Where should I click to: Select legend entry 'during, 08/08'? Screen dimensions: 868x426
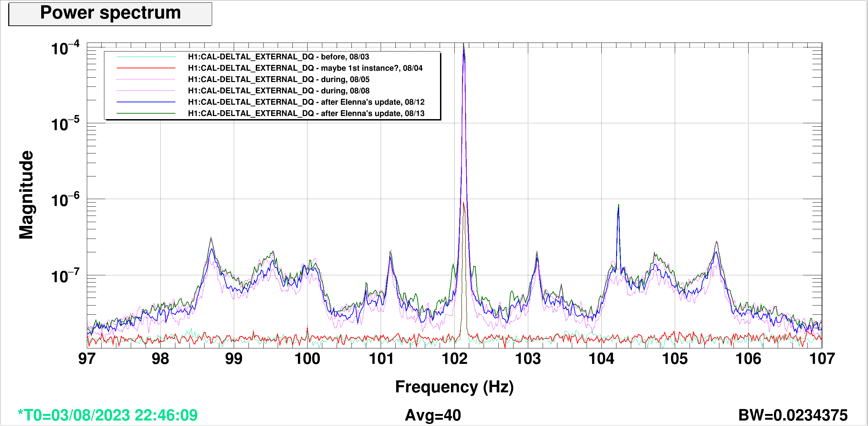[x=279, y=91]
